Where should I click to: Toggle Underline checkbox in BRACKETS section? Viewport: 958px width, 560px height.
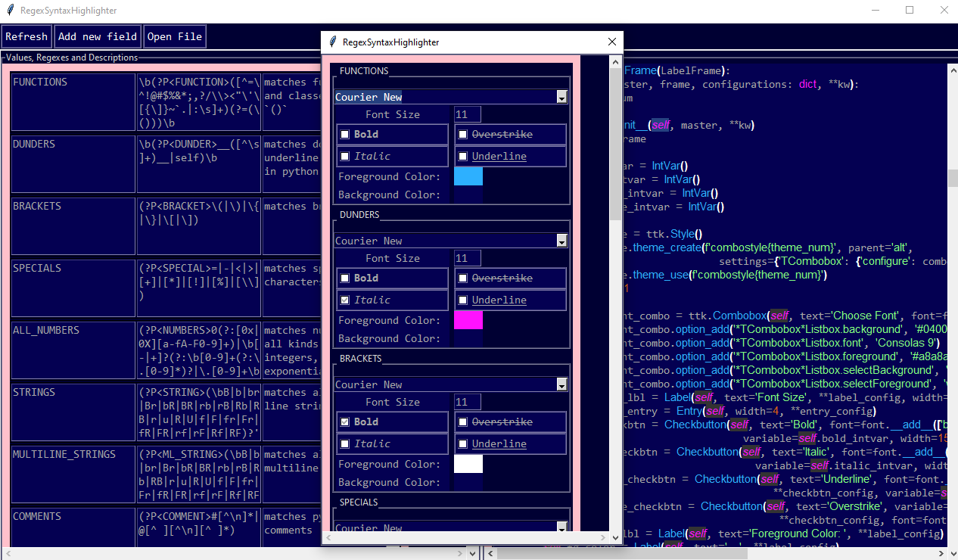[463, 444]
